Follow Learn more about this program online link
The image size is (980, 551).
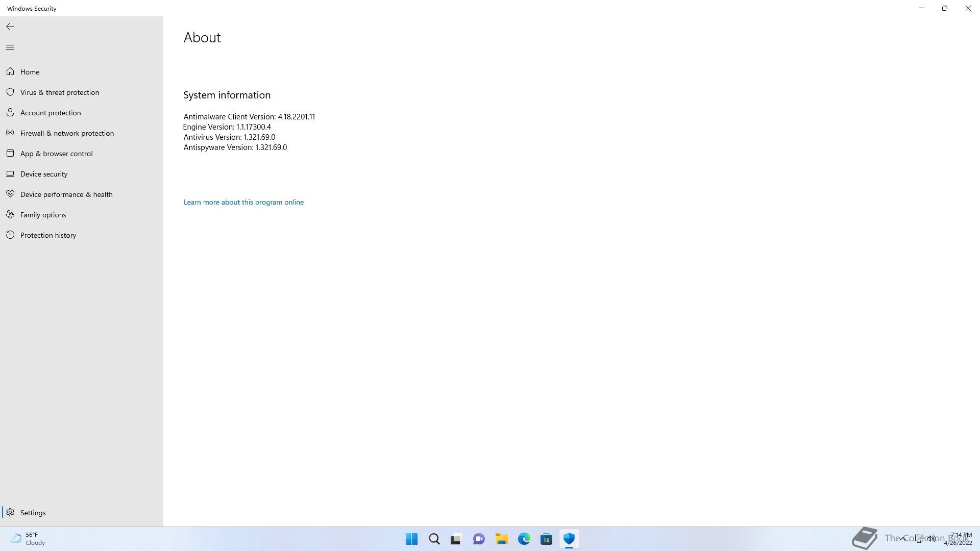[x=243, y=203]
